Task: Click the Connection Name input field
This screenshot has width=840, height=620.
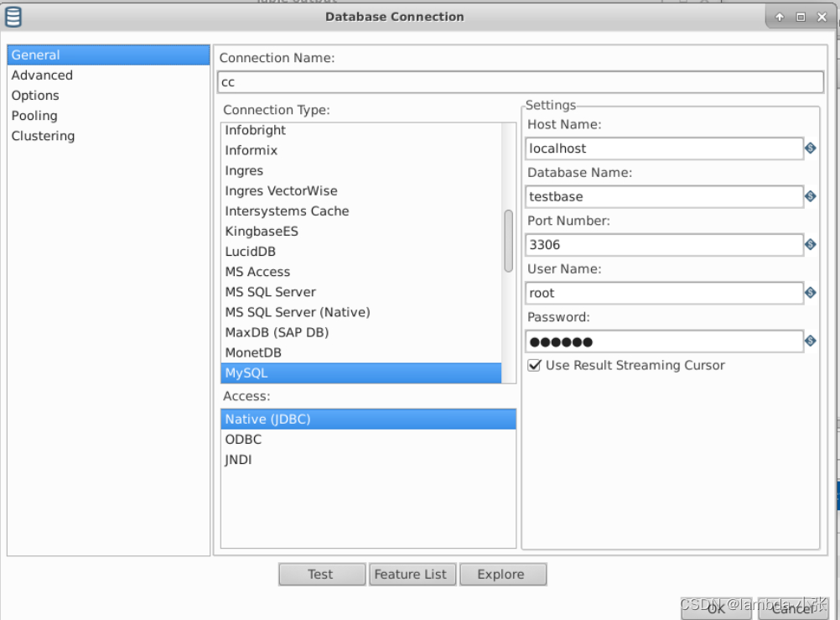Action: pyautogui.click(x=521, y=82)
